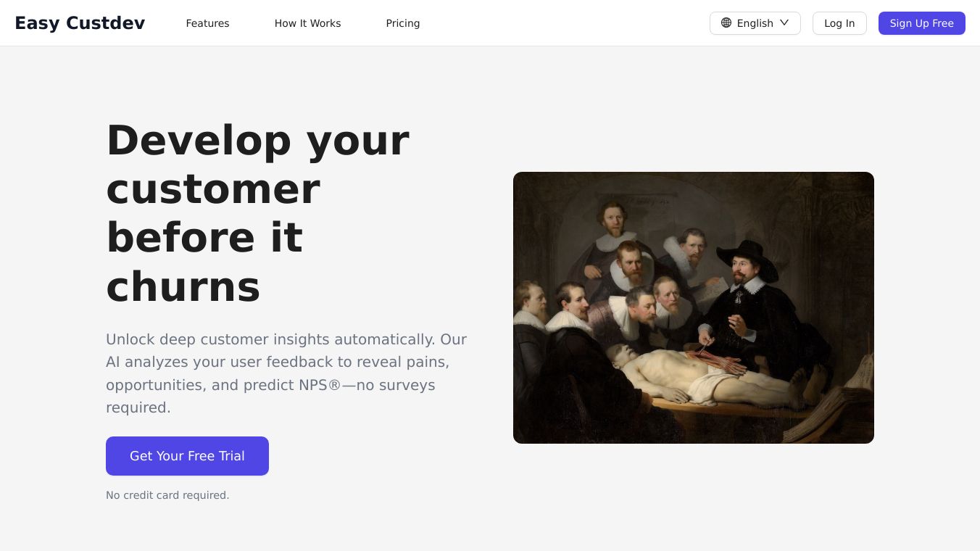The height and width of the screenshot is (551, 980).
Task: Start with Get Your Free Trial
Action: pos(187,456)
